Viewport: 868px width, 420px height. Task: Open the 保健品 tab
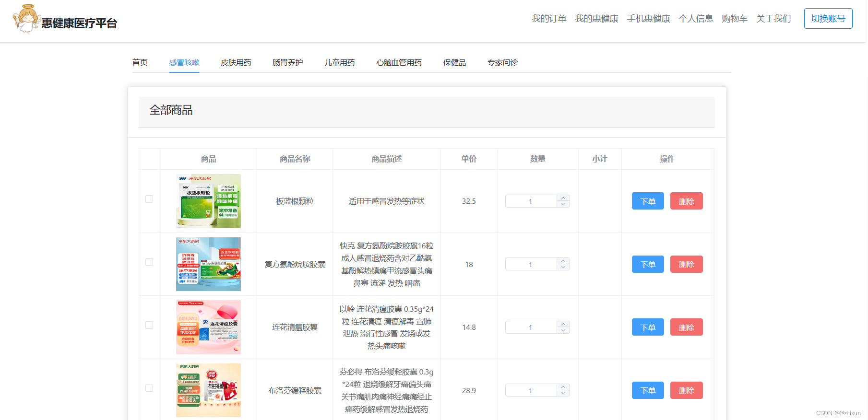[x=455, y=62]
